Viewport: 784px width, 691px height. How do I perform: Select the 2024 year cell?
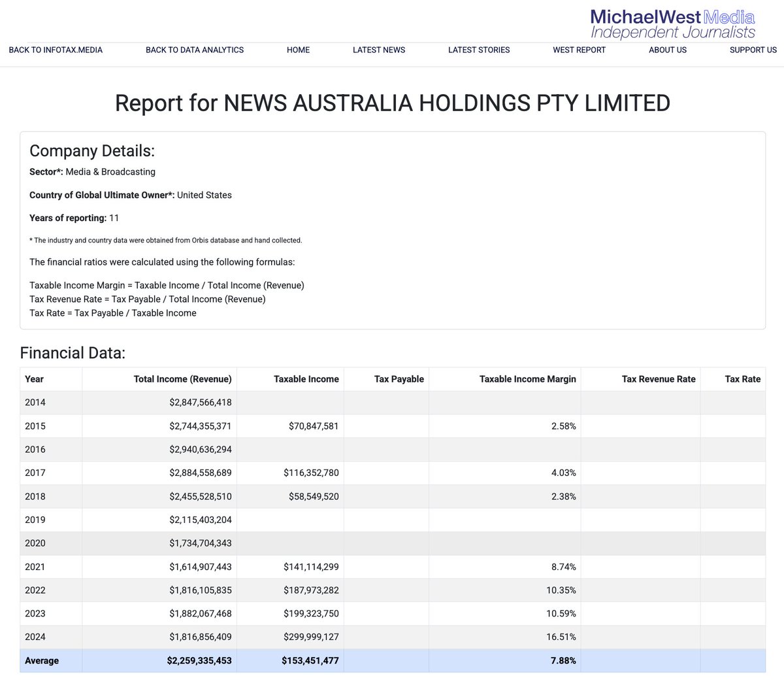tap(51, 637)
